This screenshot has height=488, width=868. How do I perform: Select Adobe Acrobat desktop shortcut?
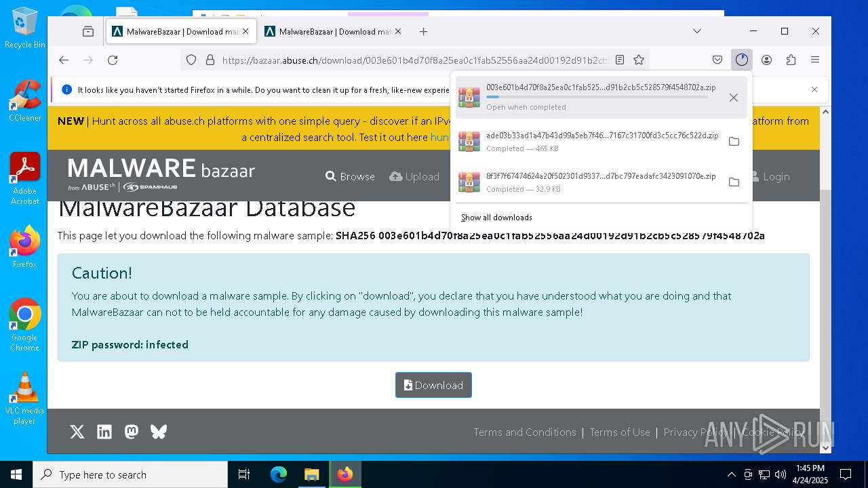25,179
